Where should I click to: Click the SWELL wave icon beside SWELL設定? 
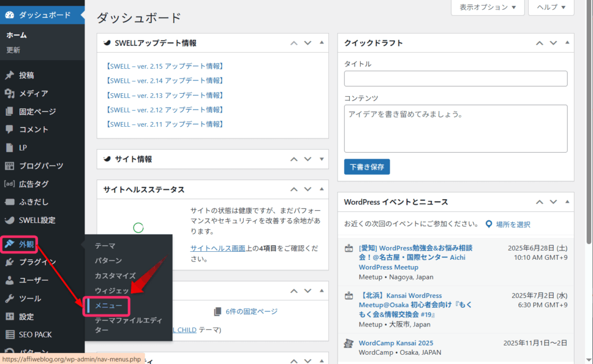pyautogui.click(x=10, y=220)
